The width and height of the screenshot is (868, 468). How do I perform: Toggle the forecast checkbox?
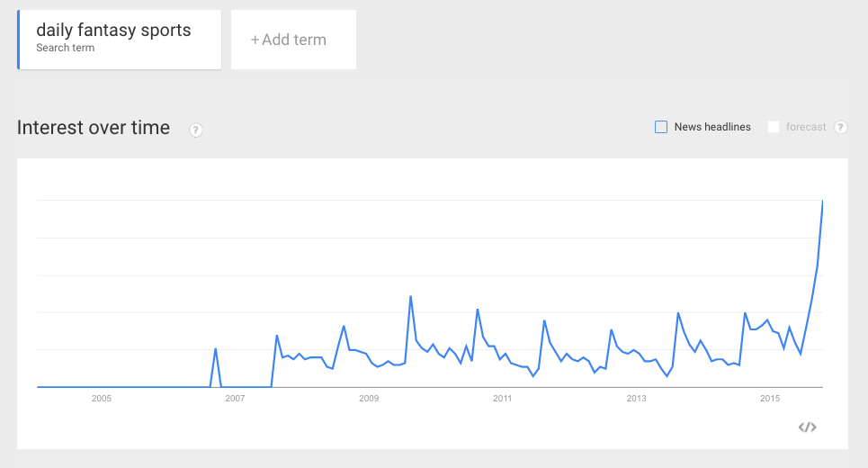(774, 127)
